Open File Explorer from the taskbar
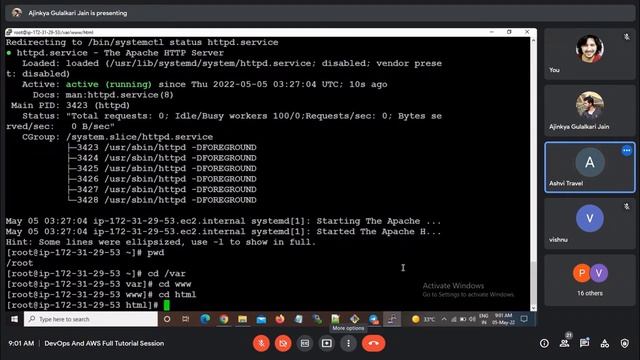The width and height of the screenshot is (640, 360). tap(242, 319)
